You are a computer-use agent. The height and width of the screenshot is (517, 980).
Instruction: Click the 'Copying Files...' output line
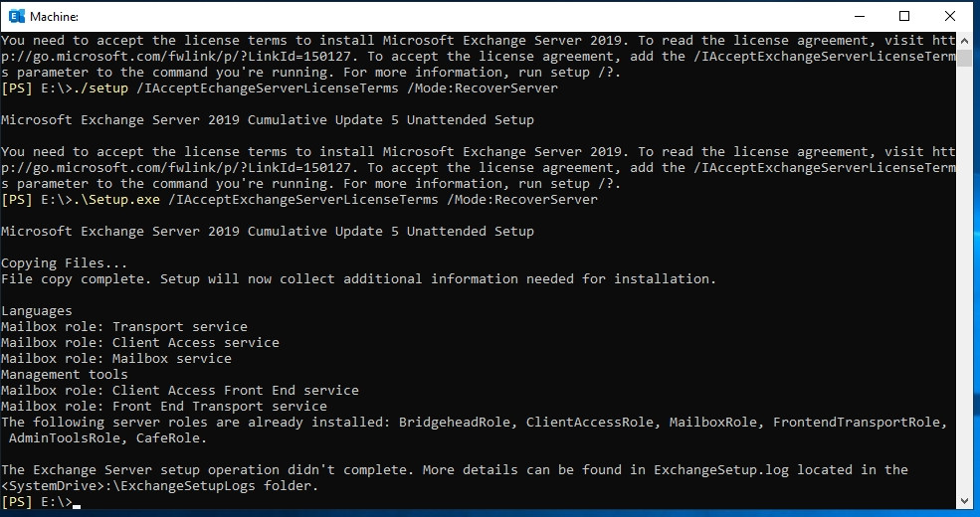click(x=65, y=262)
